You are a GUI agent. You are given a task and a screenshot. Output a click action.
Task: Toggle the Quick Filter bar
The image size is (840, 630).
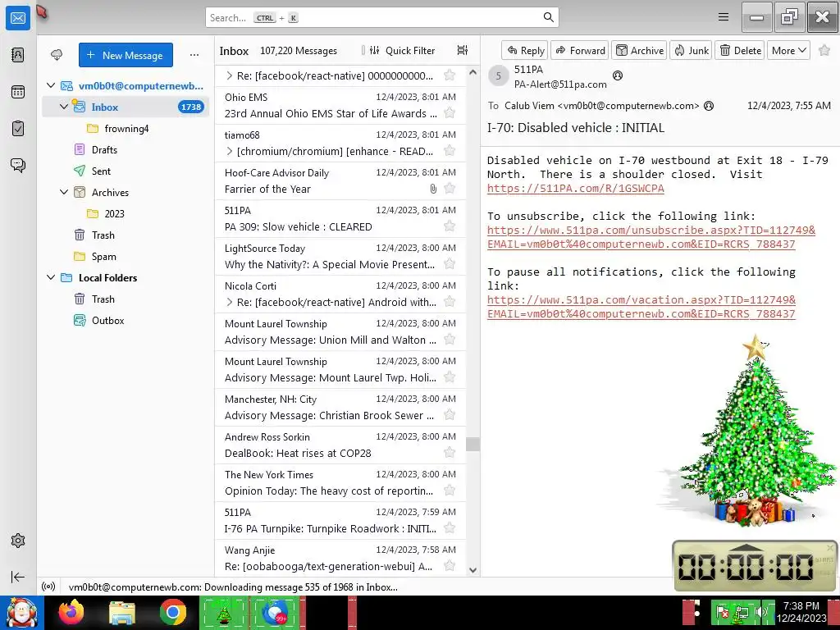point(403,50)
